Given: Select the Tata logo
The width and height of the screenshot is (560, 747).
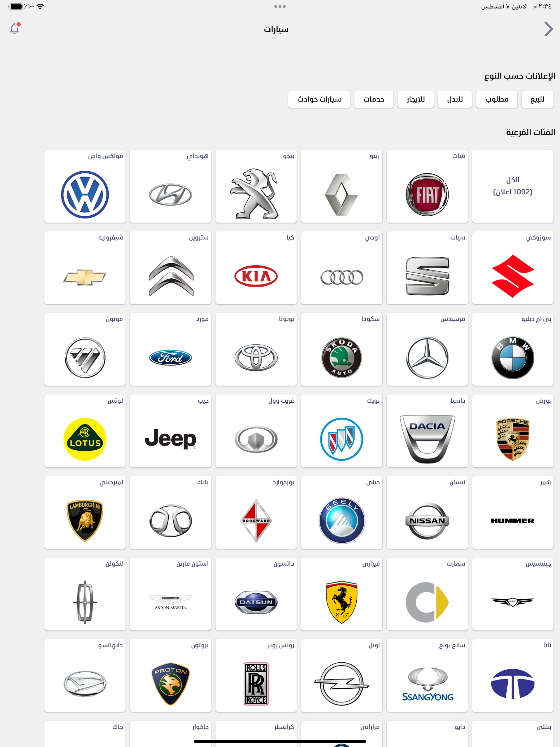Looking at the screenshot, I should 513,684.
